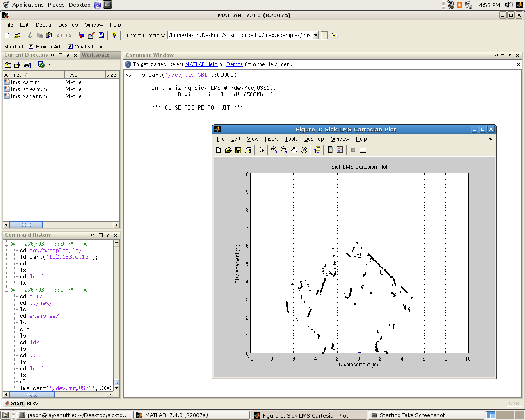Click the volume icon in system tray
The width and height of the screenshot is (525, 420).
(x=509, y=5)
